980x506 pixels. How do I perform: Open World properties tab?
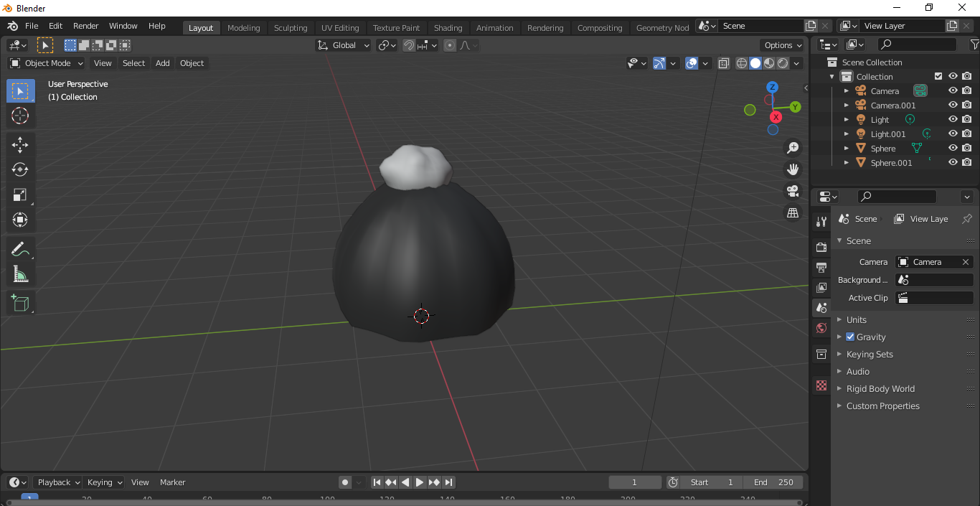click(x=821, y=328)
